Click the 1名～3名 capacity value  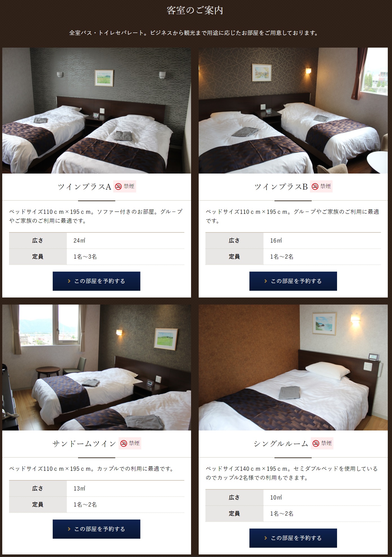click(85, 257)
